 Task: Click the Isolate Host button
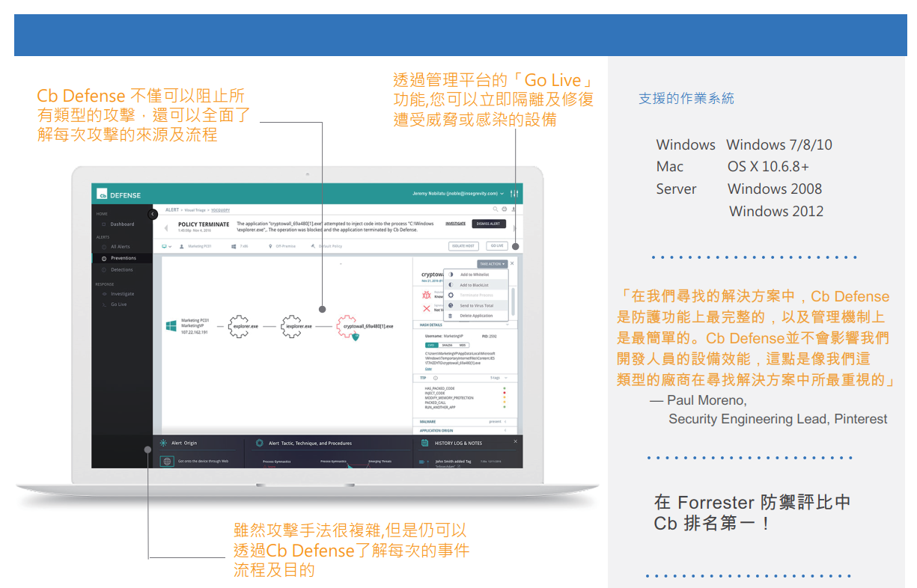tap(463, 246)
